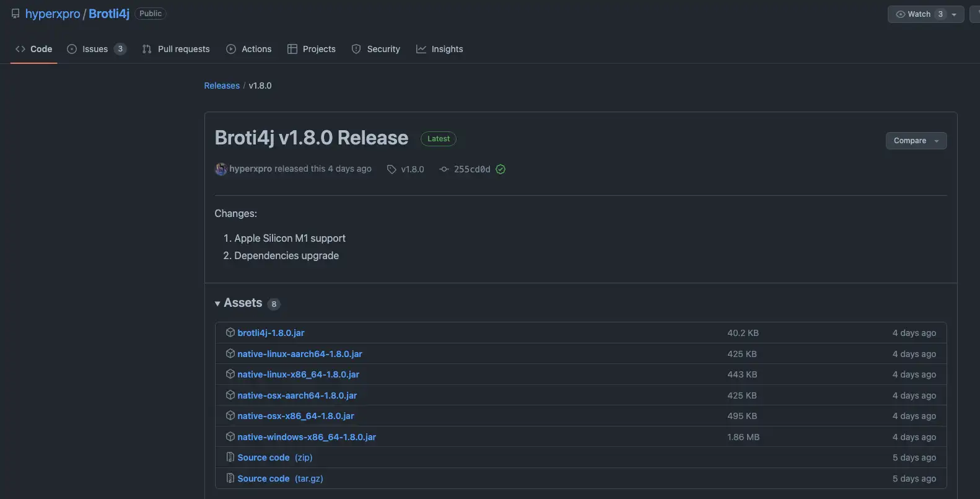
Task: Click the Latest release label
Action: pyautogui.click(x=439, y=139)
